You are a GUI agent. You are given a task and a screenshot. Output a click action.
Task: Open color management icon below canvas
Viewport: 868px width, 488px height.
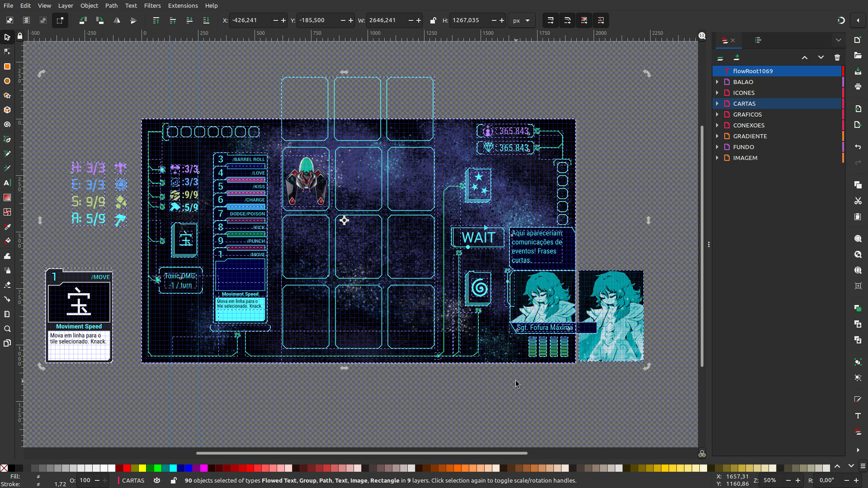coord(702,454)
